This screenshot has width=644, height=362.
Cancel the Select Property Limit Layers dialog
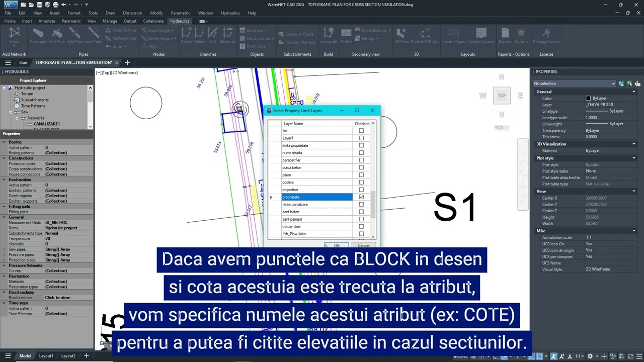point(363,245)
